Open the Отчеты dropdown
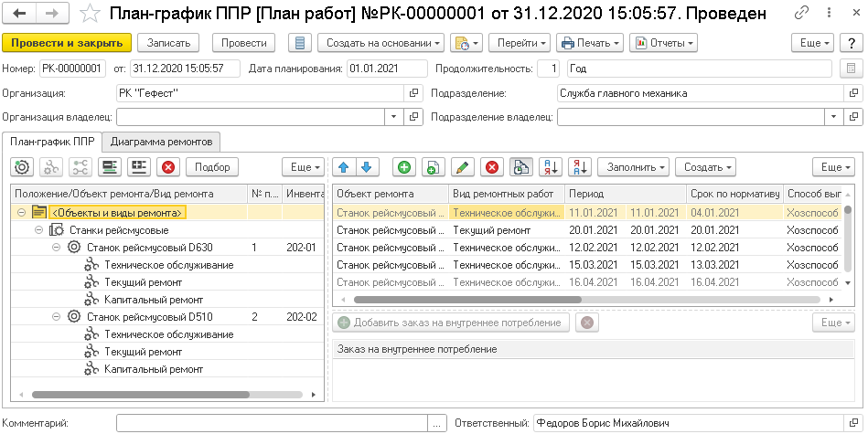The image size is (868, 434). click(x=663, y=43)
